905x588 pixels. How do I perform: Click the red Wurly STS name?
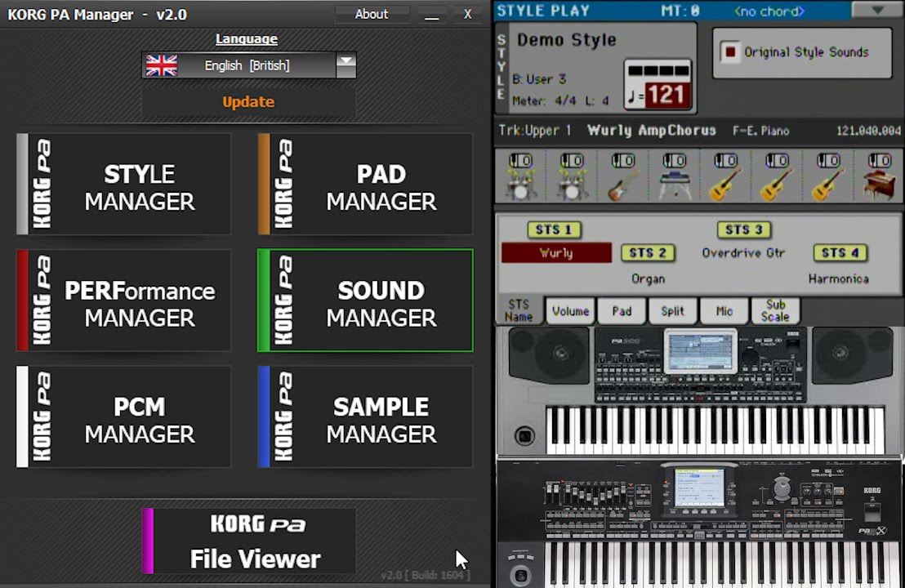(556, 252)
